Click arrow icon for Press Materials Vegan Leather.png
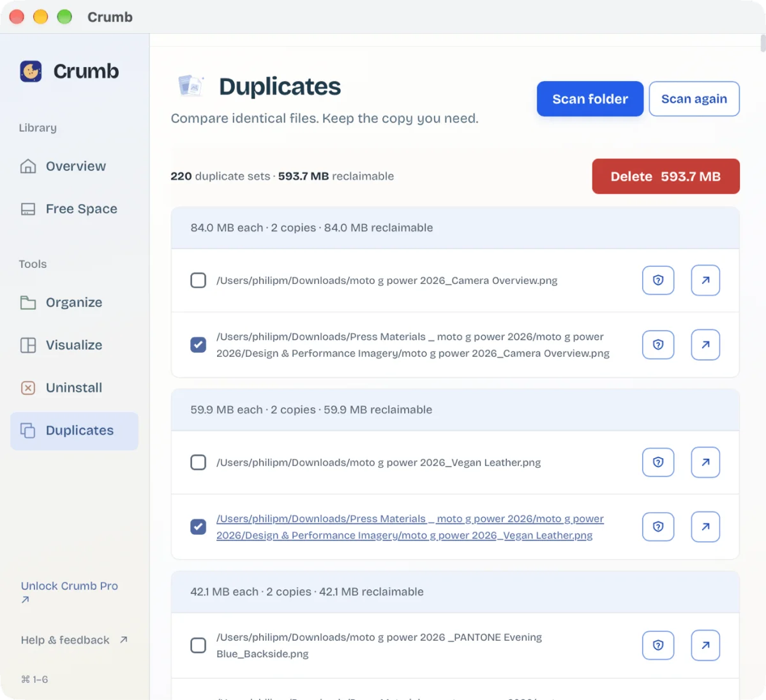 coord(705,526)
